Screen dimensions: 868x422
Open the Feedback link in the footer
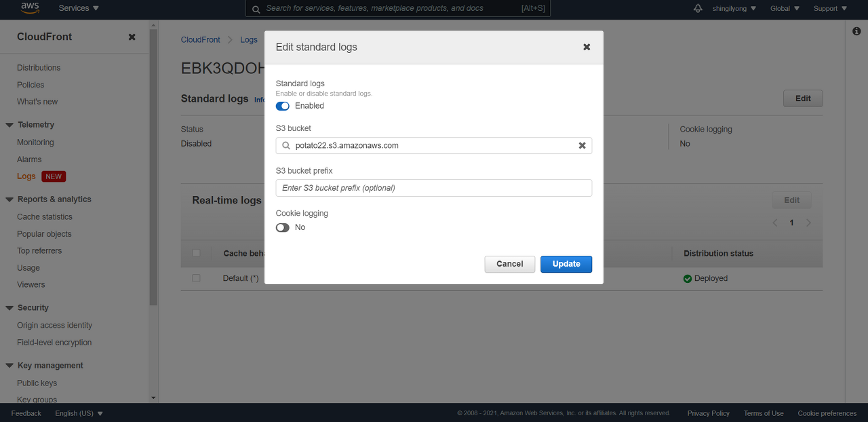pos(26,413)
